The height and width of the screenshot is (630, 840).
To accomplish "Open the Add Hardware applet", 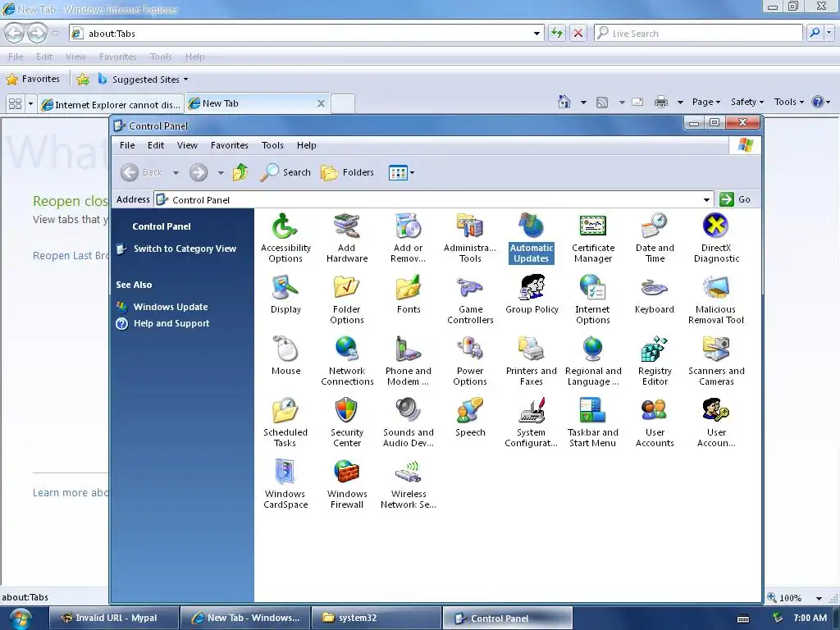I will pyautogui.click(x=347, y=238).
